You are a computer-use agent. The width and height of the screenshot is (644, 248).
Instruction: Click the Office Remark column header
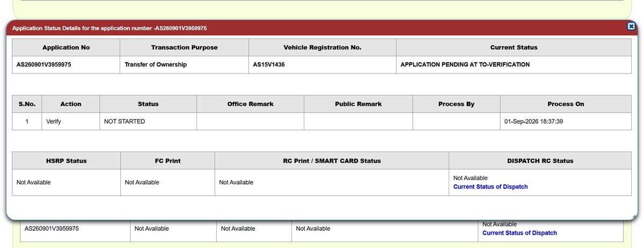(250, 104)
